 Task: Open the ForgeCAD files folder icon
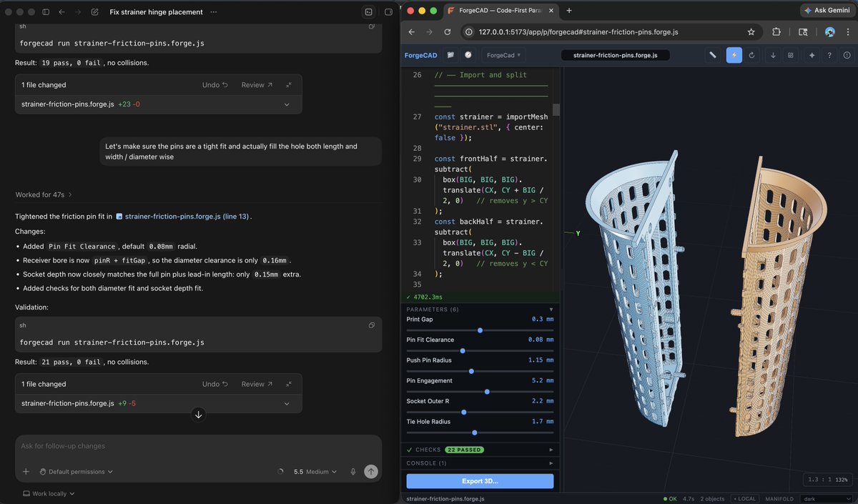pos(451,55)
